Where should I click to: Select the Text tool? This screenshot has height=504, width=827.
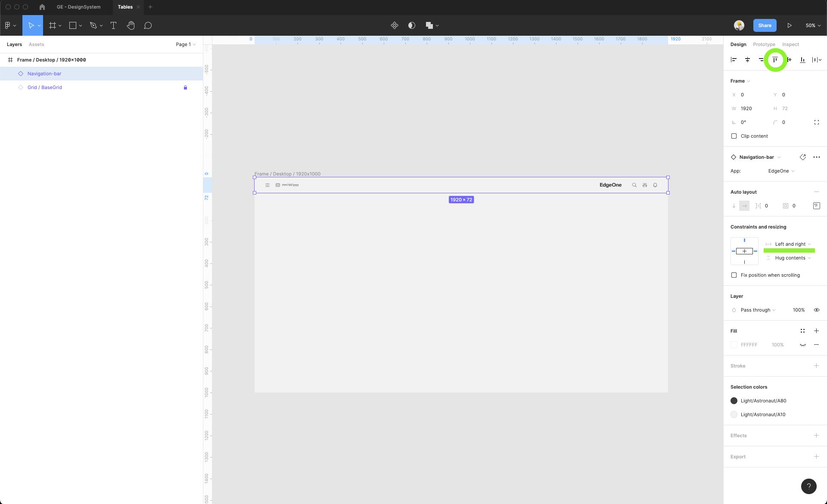pos(113,25)
